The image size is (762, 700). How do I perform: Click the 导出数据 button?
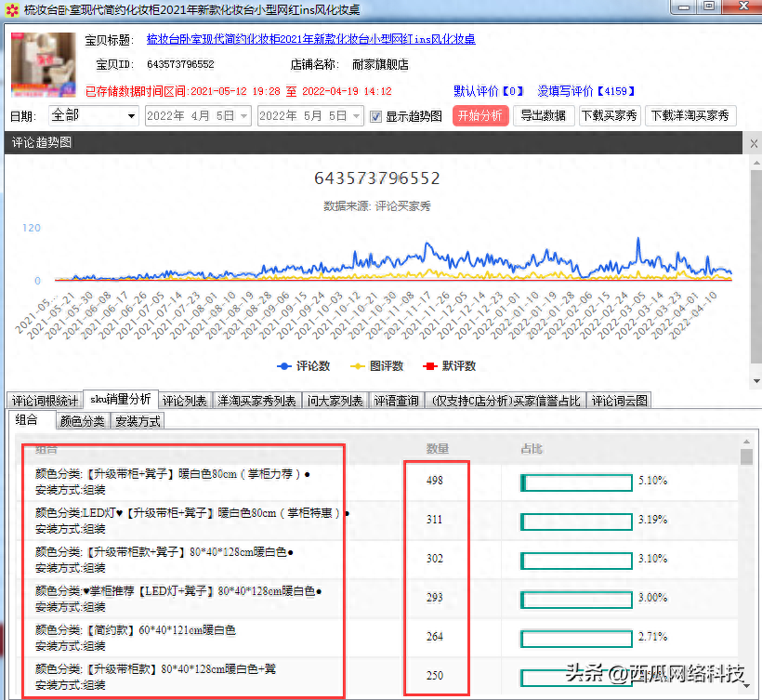click(x=543, y=116)
